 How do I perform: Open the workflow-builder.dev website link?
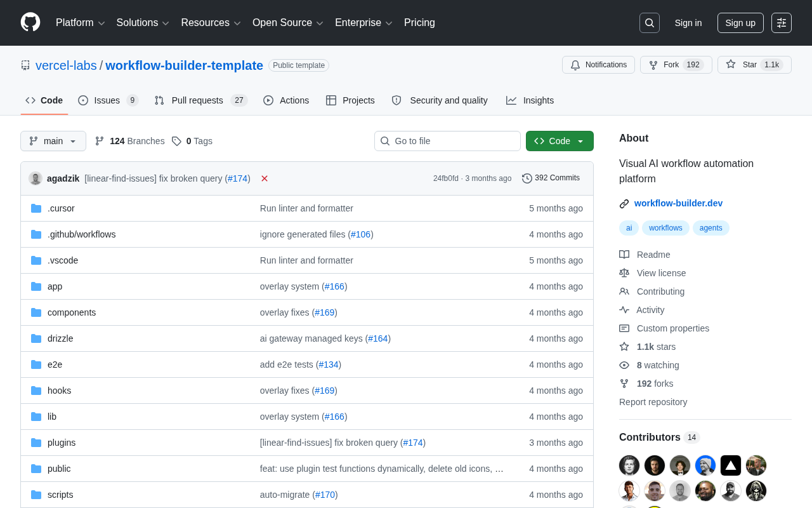pyautogui.click(x=678, y=203)
